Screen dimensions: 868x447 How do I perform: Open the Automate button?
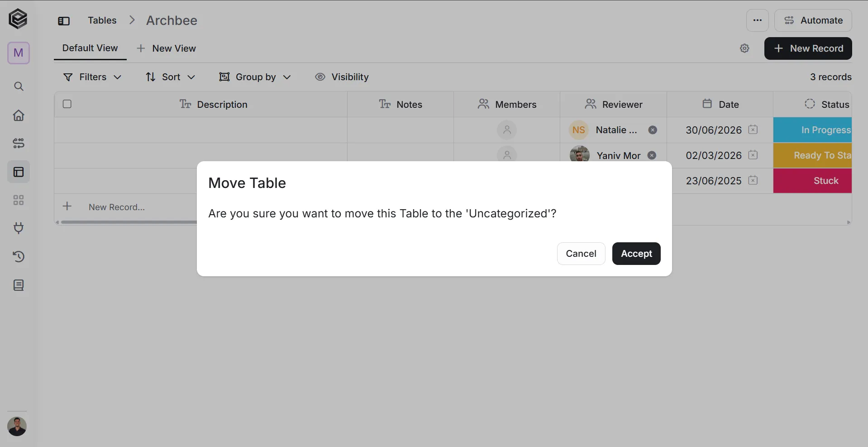(x=813, y=20)
